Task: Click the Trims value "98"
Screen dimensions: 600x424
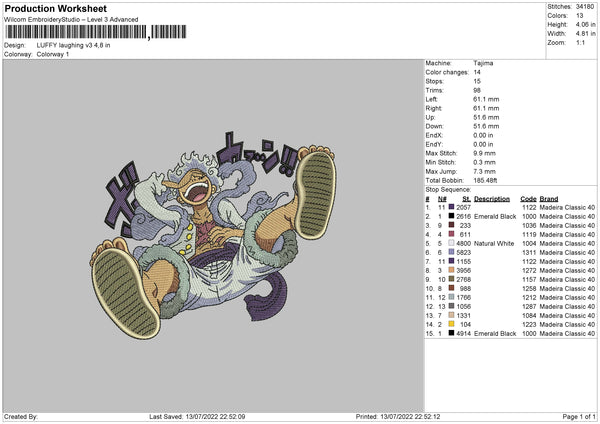Action: 477,90
